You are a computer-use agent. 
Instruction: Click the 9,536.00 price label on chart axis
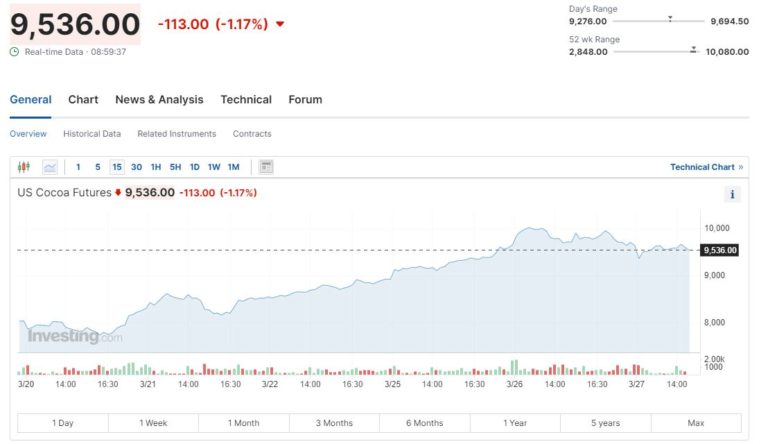click(x=720, y=250)
